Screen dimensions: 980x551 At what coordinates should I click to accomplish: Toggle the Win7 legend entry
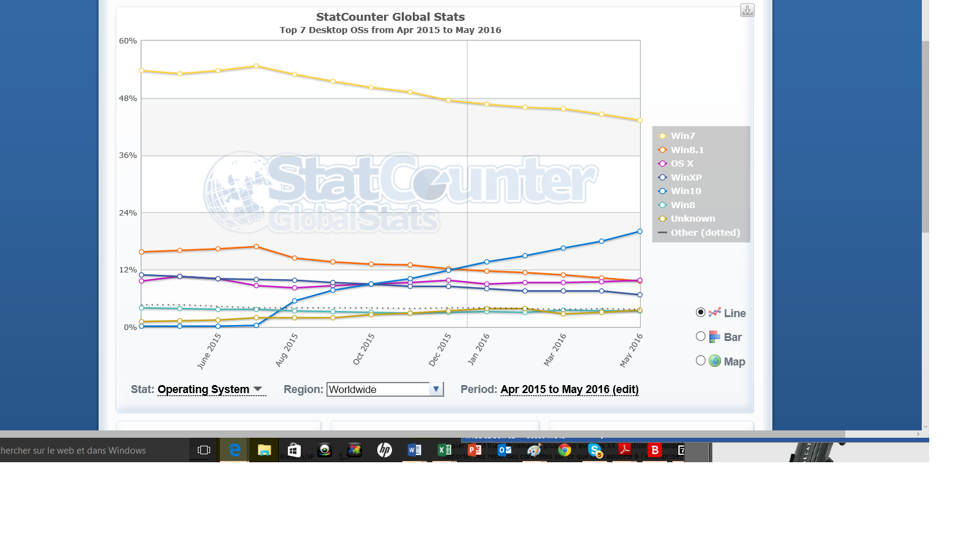(677, 136)
